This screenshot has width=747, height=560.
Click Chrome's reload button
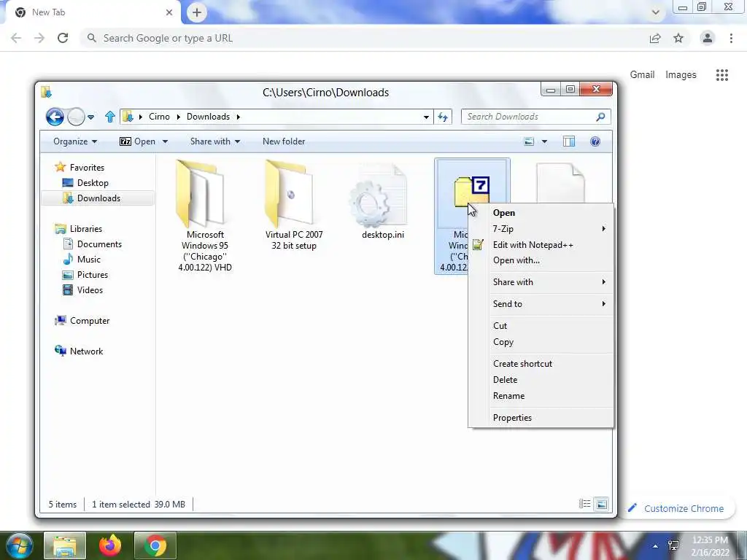tap(63, 38)
